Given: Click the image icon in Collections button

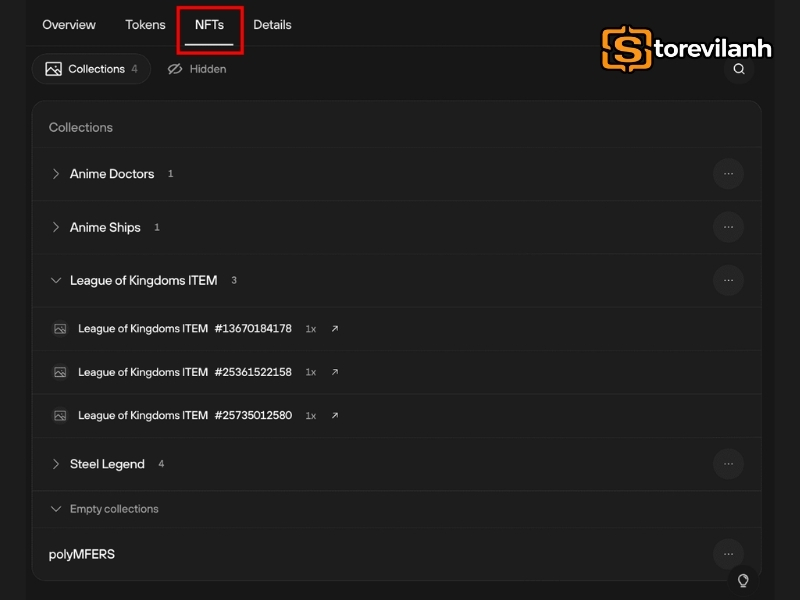Looking at the screenshot, I should point(54,69).
